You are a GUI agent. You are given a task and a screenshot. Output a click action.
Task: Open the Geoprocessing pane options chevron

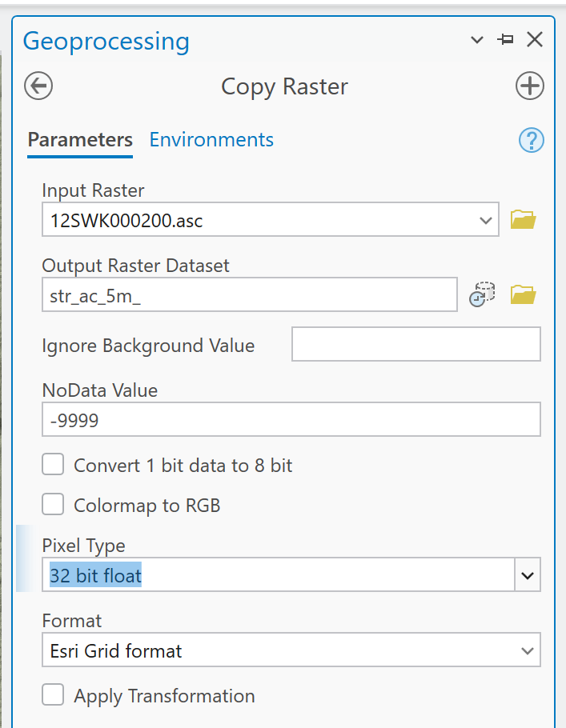(x=476, y=39)
